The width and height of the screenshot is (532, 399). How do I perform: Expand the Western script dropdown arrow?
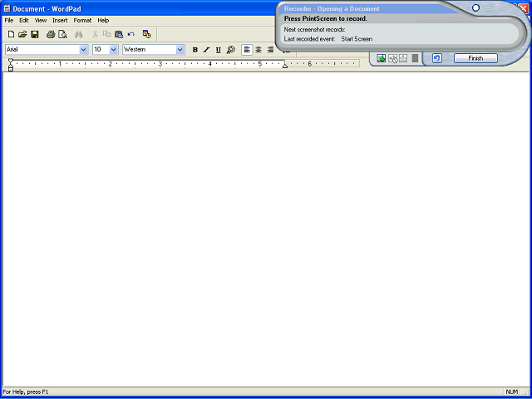click(180, 50)
